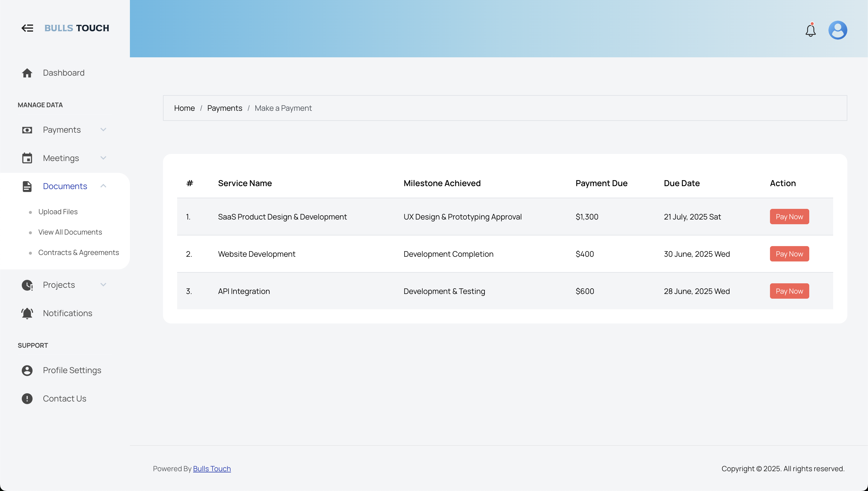
Task: Click the Dashboard home icon
Action: 27,73
